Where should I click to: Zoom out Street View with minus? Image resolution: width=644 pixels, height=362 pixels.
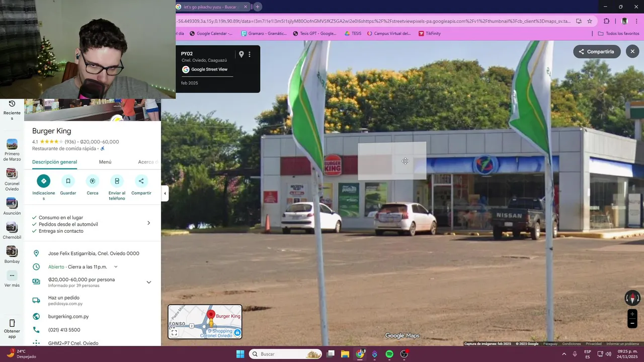click(x=632, y=324)
